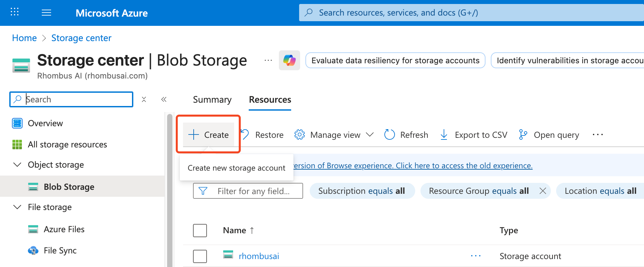
Task: Open the Manage view dropdown
Action: [x=334, y=135]
